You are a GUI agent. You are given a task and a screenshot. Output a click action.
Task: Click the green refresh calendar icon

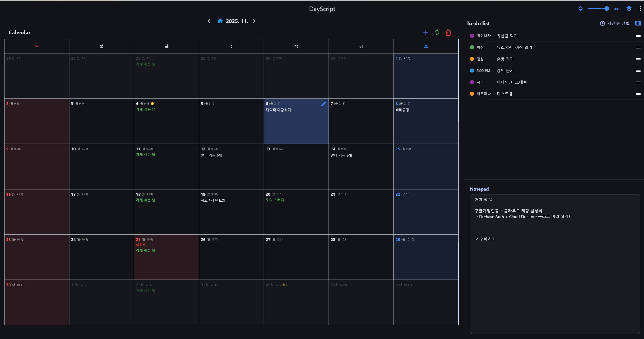pos(437,33)
